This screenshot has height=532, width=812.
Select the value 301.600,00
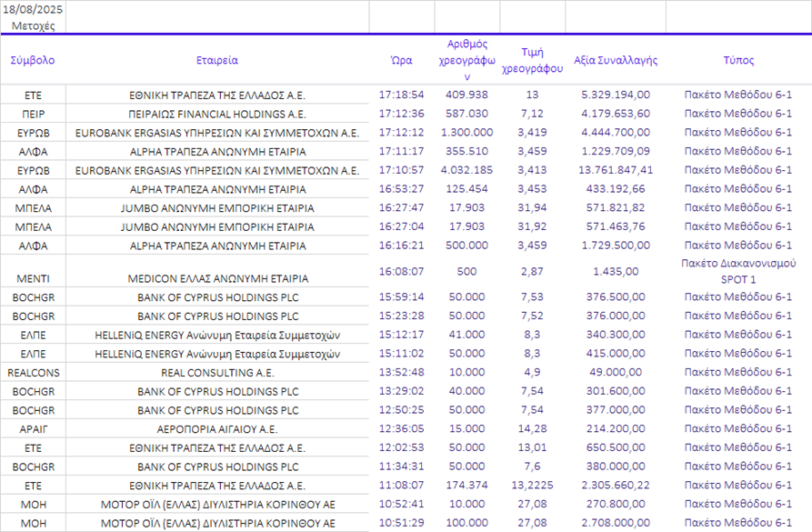(x=616, y=391)
